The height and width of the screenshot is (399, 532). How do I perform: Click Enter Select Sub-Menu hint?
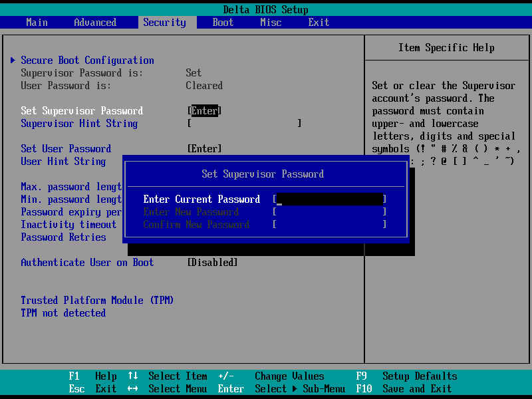(x=281, y=389)
